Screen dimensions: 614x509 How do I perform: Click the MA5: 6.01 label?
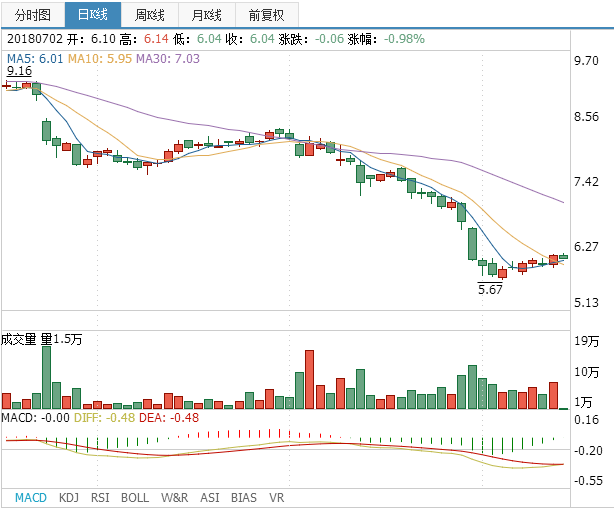coord(35,59)
